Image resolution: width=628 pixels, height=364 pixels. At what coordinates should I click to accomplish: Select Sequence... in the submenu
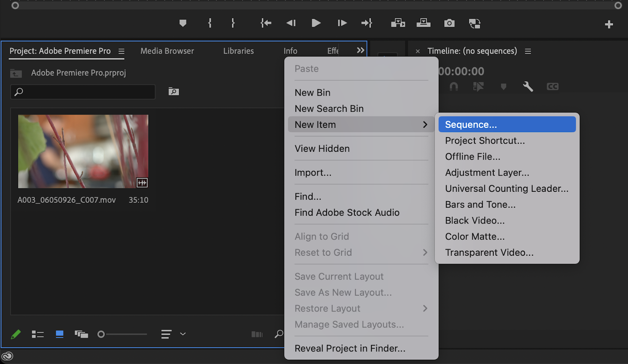[507, 124]
